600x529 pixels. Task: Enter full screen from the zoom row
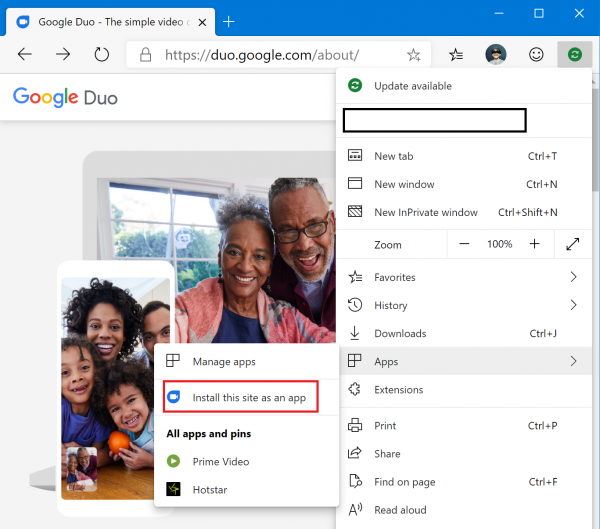pos(573,244)
